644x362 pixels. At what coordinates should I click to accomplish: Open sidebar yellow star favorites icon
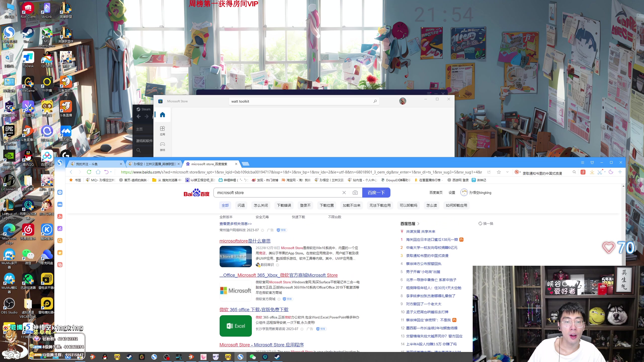(x=60, y=253)
